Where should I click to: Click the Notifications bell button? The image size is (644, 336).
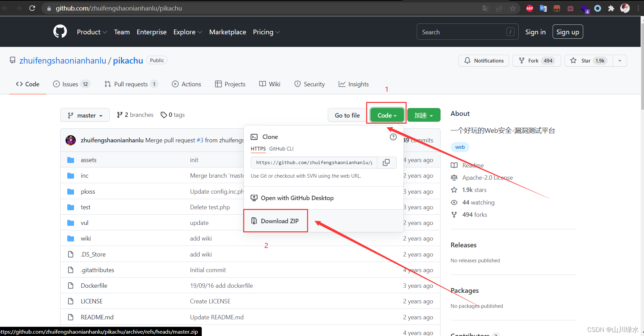(484, 60)
